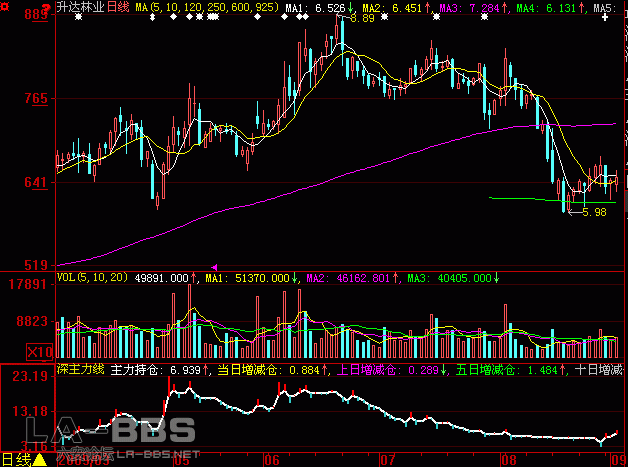Open the MA(5,10,120,250,600,925) indicator parameters

point(206,8)
